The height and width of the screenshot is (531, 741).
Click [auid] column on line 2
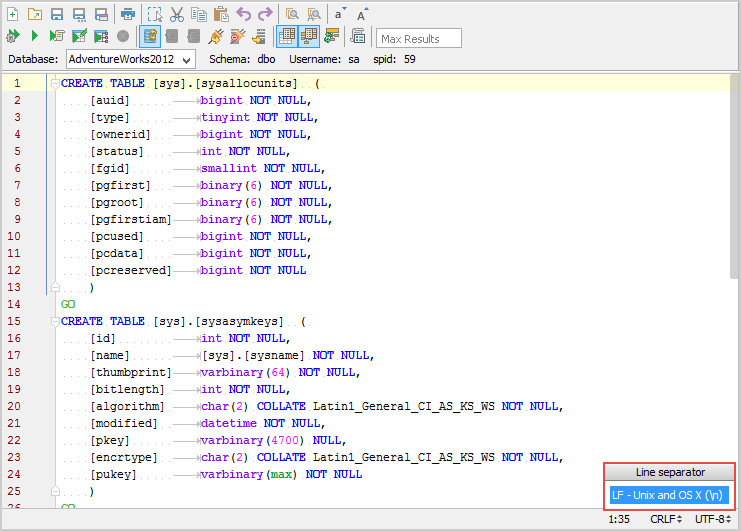click(110, 101)
